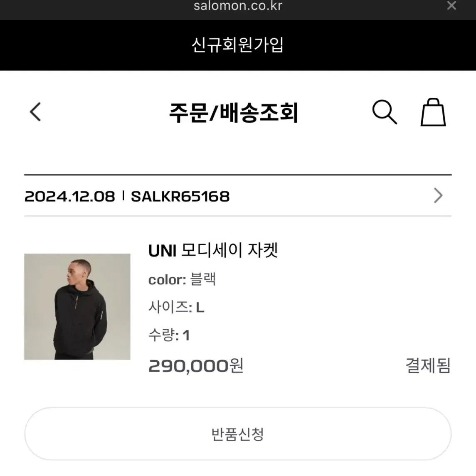
Task: Tap the 신규회원가입 banner
Action: (x=238, y=45)
